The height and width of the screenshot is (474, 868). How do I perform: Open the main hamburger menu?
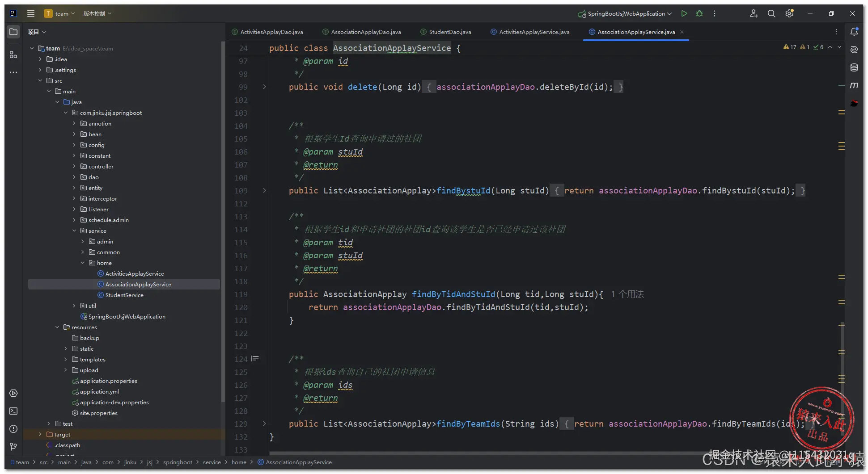click(x=31, y=13)
